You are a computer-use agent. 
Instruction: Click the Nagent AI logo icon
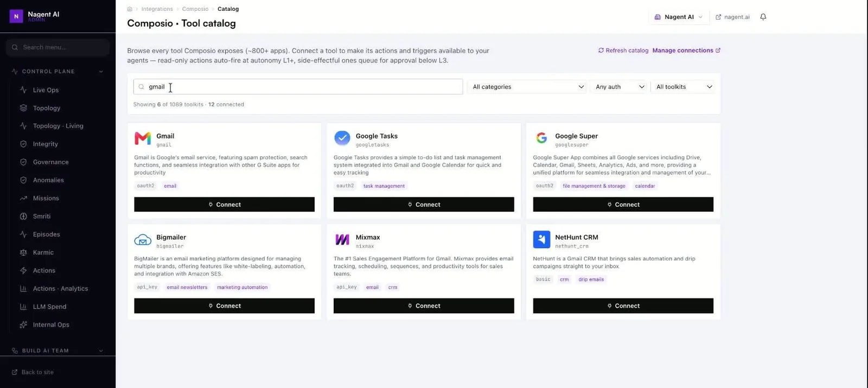[16, 16]
